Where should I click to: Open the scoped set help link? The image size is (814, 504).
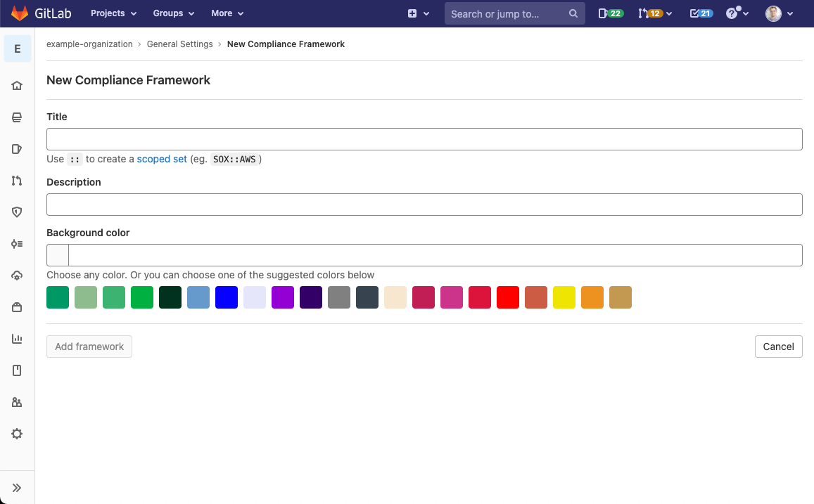click(162, 159)
